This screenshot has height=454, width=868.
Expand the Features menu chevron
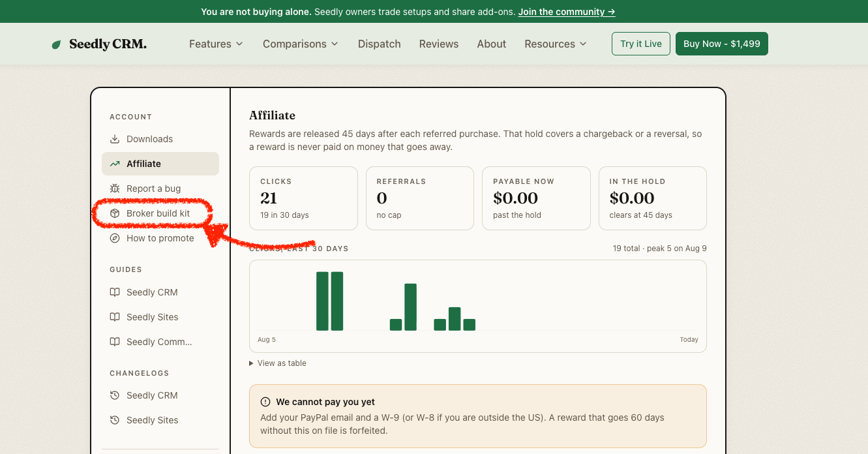coord(239,44)
